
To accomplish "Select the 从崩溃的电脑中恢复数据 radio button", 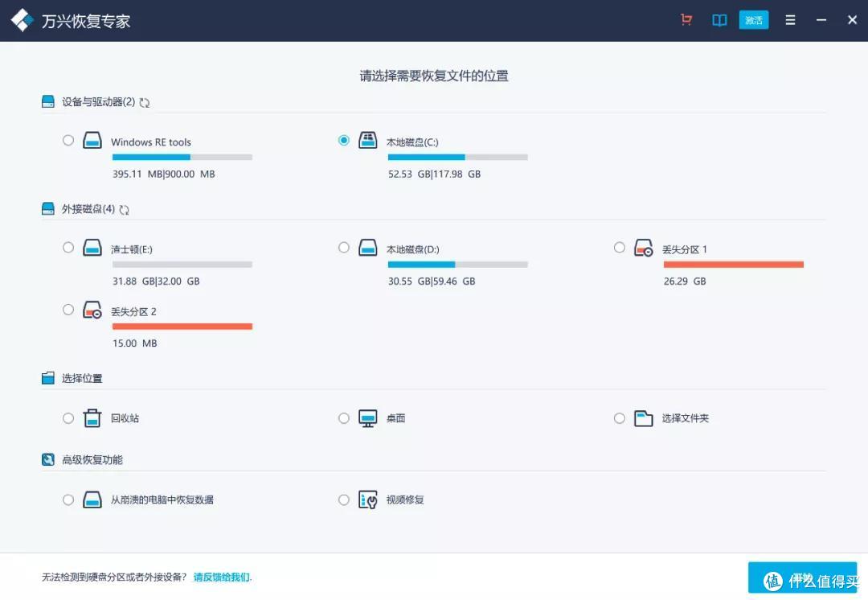I will (68, 499).
